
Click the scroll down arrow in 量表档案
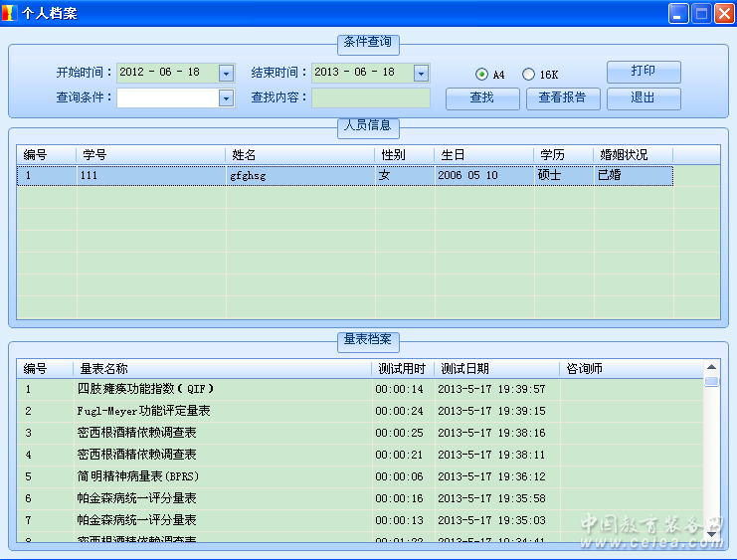pyautogui.click(x=711, y=537)
